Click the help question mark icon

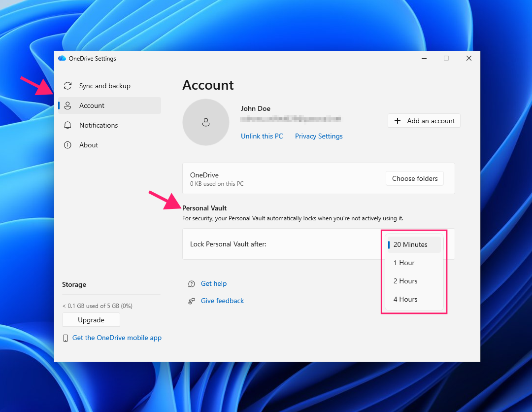click(x=191, y=284)
